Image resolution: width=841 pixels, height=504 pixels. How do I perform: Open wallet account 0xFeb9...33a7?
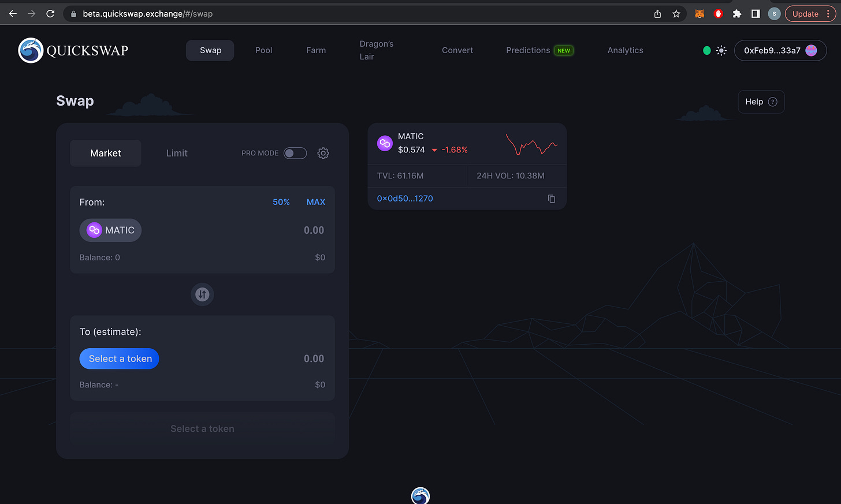click(780, 50)
